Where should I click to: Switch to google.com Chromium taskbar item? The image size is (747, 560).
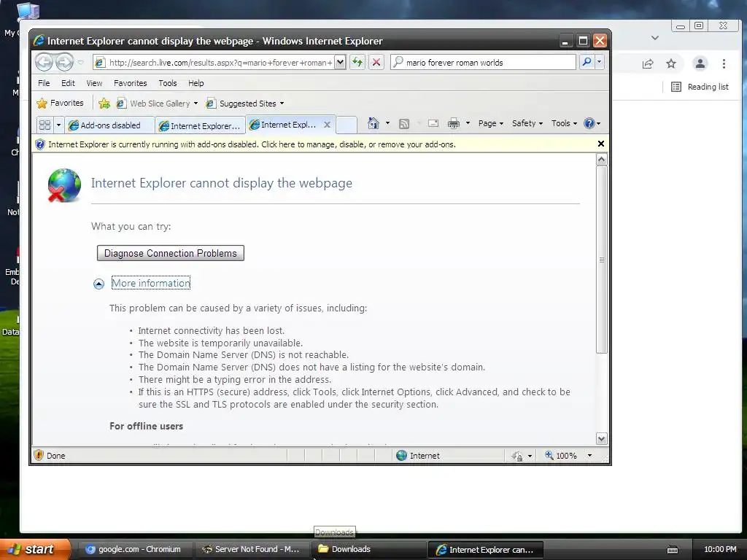[134, 549]
